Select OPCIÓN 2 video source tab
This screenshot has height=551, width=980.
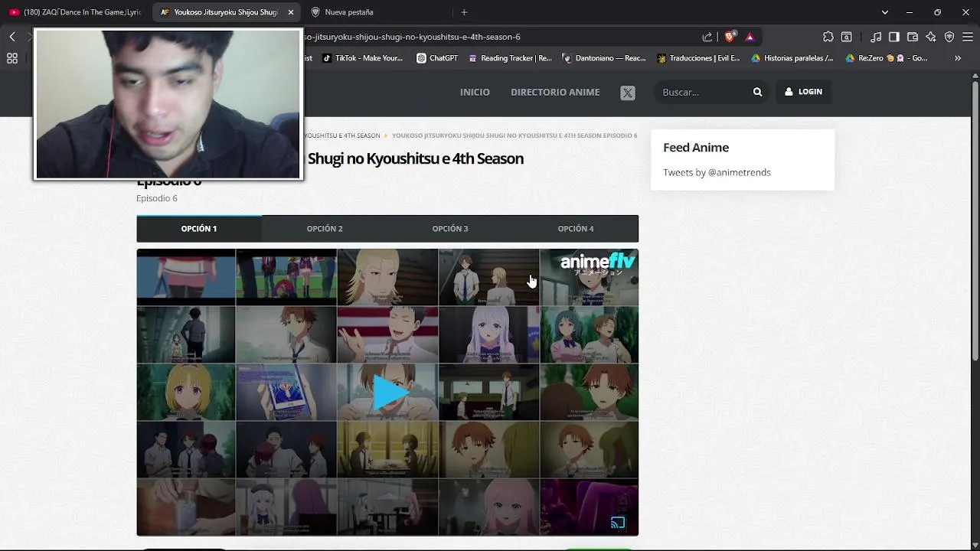click(325, 229)
